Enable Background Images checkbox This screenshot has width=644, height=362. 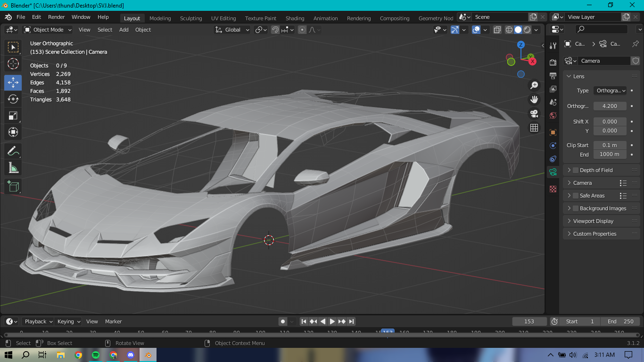576,208
